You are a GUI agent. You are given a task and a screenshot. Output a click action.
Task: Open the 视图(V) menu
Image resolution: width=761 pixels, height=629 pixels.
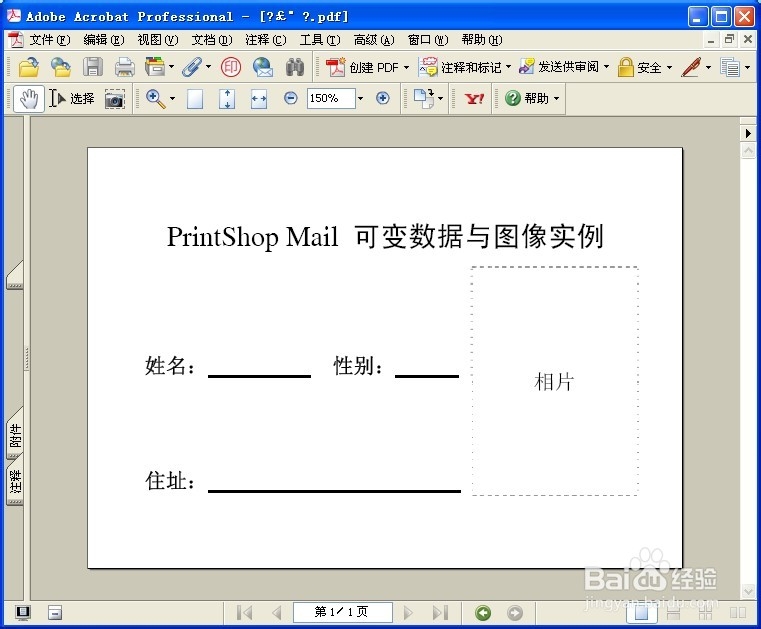click(158, 40)
